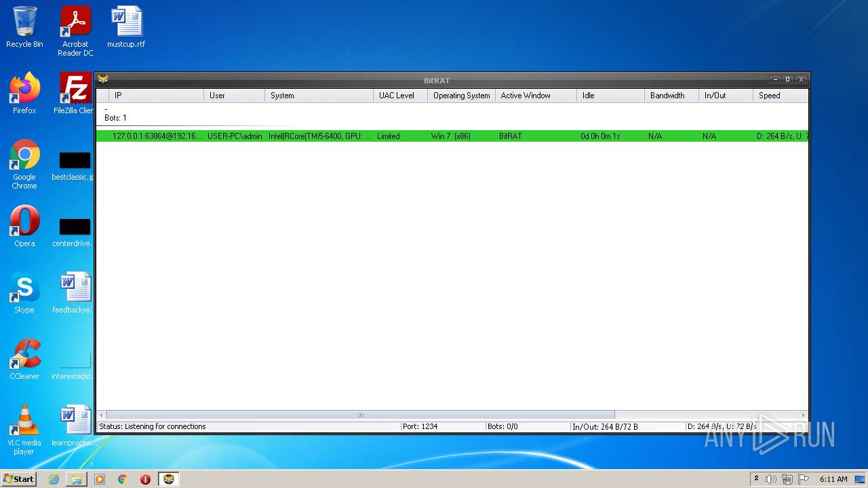Image resolution: width=868 pixels, height=488 pixels.
Task: Sort by Active Window column header
Action: [536, 96]
